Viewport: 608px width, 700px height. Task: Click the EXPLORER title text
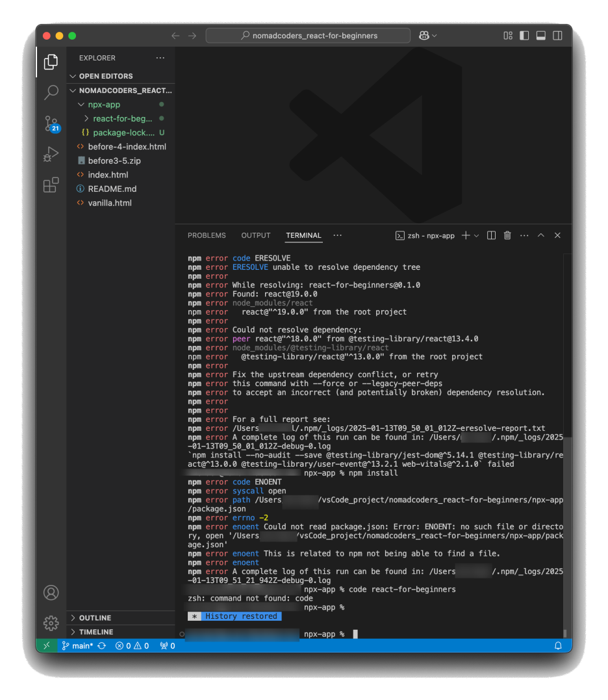pos(97,58)
